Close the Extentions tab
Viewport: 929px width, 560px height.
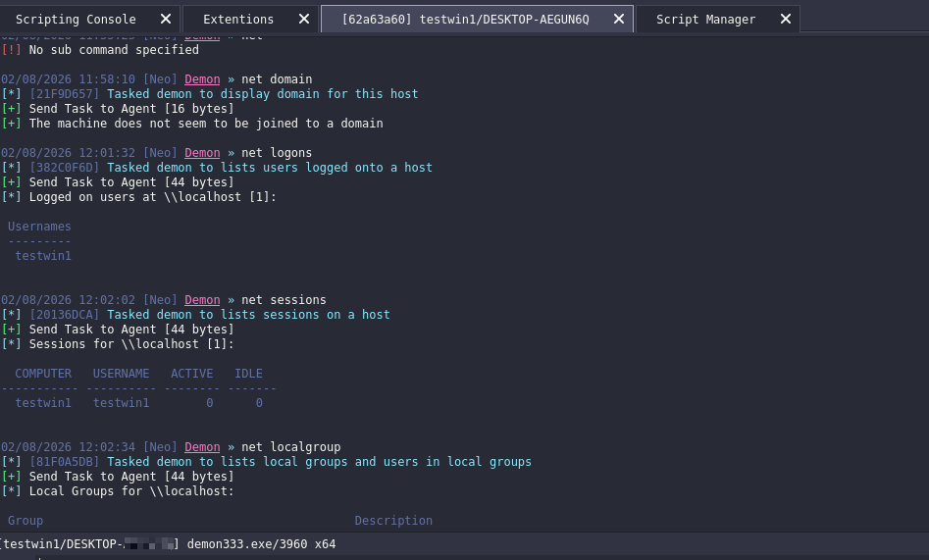click(x=304, y=19)
